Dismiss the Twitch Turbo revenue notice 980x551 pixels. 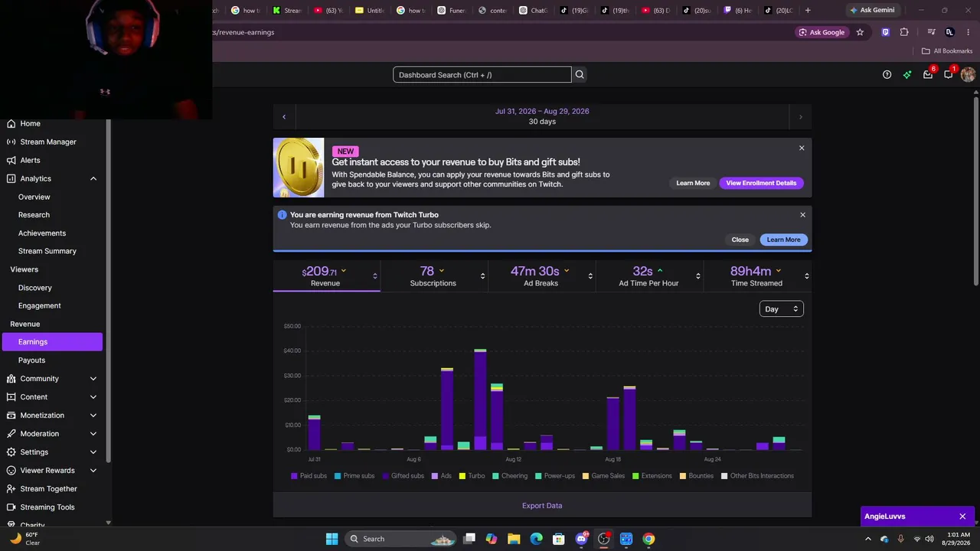coord(802,215)
